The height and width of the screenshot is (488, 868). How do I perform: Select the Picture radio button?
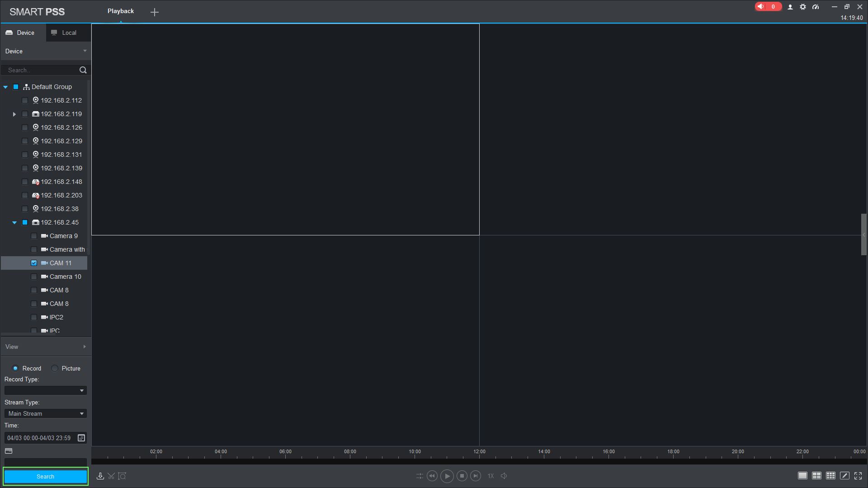(55, 368)
